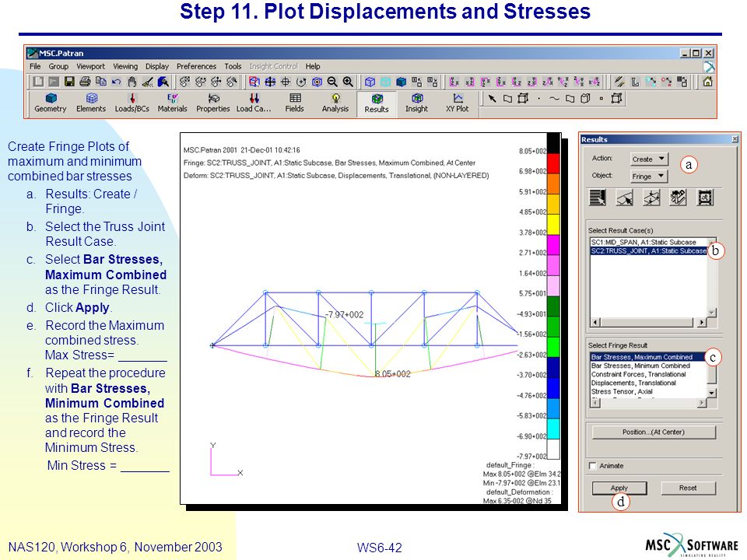This screenshot has width=747, height=560.
Task: Click result case list scroll-left arrow
Action: pos(595,322)
